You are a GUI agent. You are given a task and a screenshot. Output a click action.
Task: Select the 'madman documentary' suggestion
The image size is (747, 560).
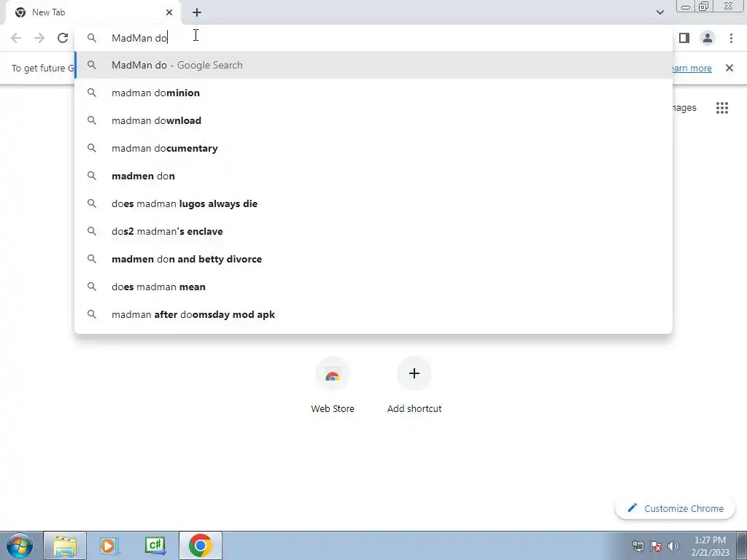(x=373, y=148)
